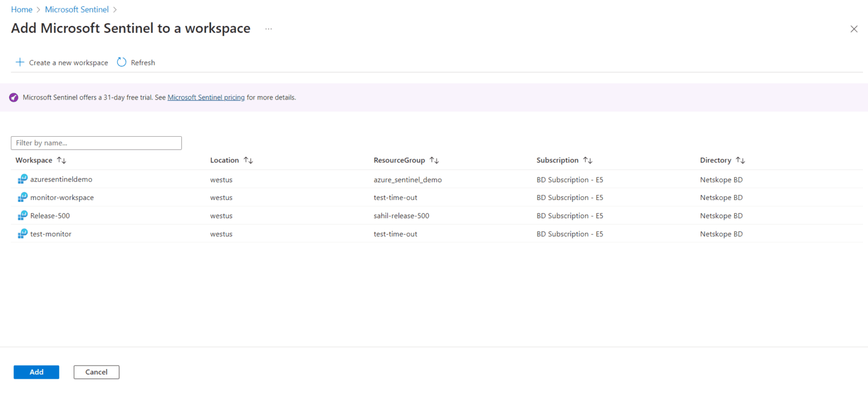
Task: Navigate to Microsoft Sentinel via breadcrumb
Action: point(76,9)
